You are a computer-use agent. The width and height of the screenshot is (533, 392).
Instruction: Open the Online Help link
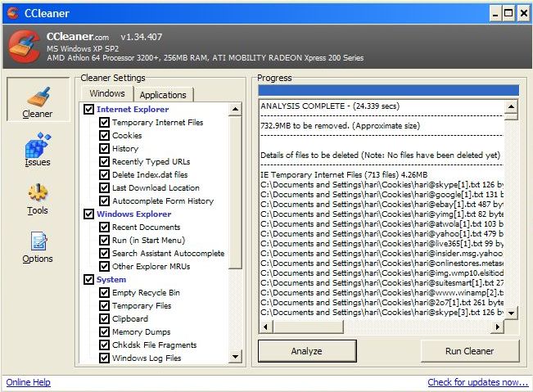point(29,382)
